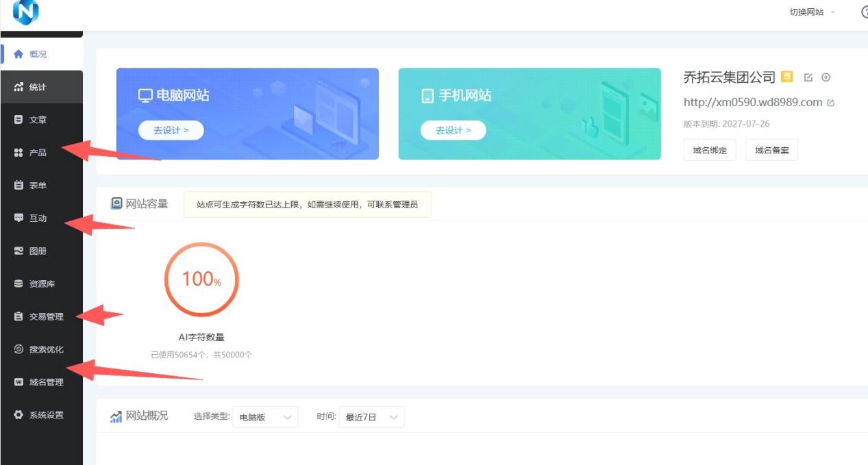Open 互动 chat bubble icon in sidebar

pos(18,218)
